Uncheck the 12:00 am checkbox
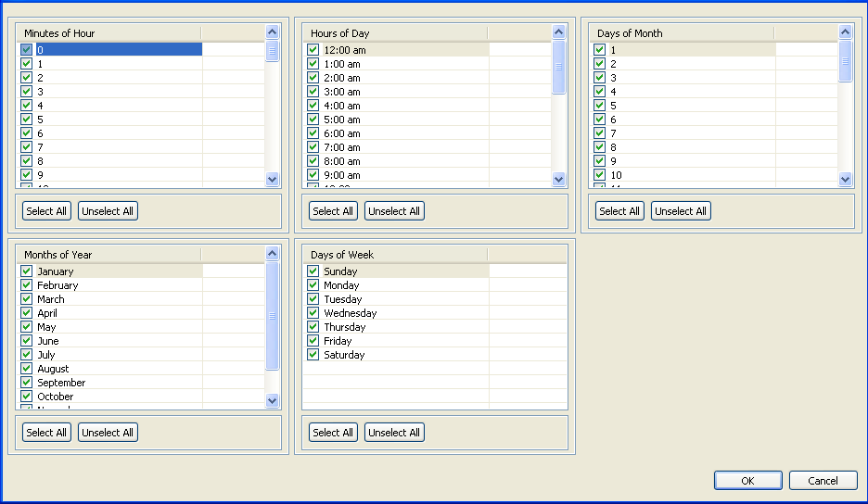868x504 pixels. 313,49
